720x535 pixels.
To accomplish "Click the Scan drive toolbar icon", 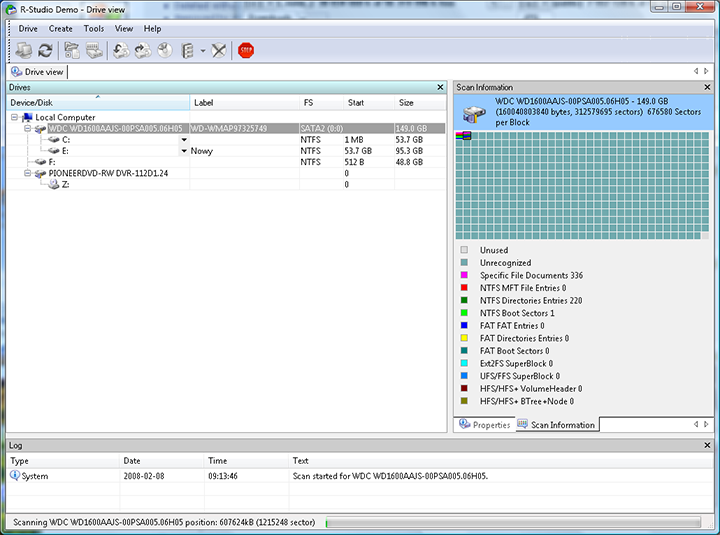I will (x=95, y=50).
